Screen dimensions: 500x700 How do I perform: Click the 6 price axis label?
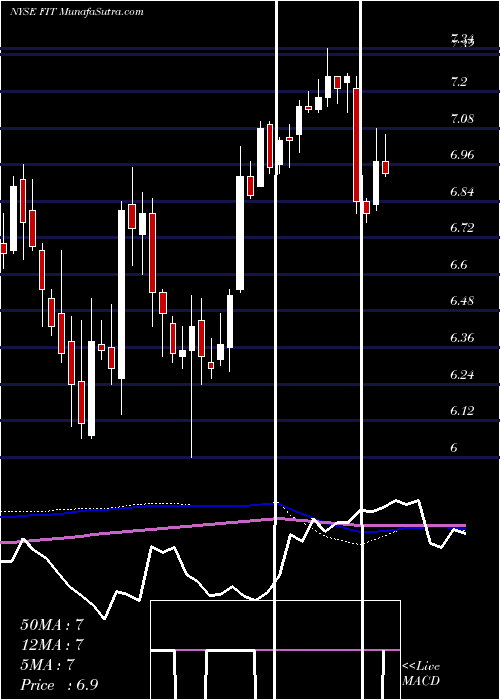tap(454, 447)
